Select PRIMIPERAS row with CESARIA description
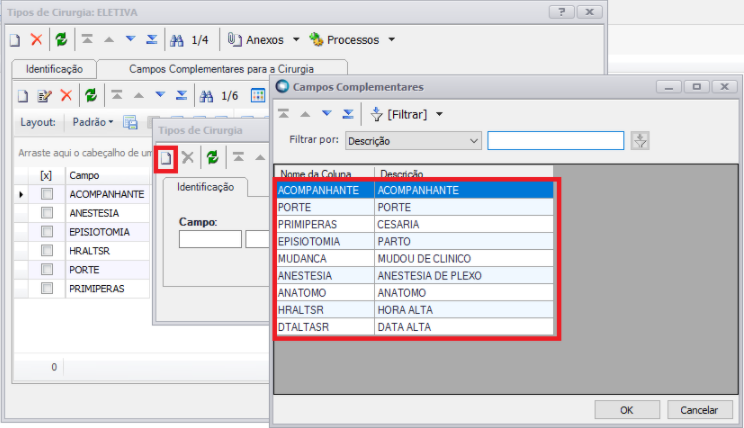744x428 pixels. coord(415,224)
